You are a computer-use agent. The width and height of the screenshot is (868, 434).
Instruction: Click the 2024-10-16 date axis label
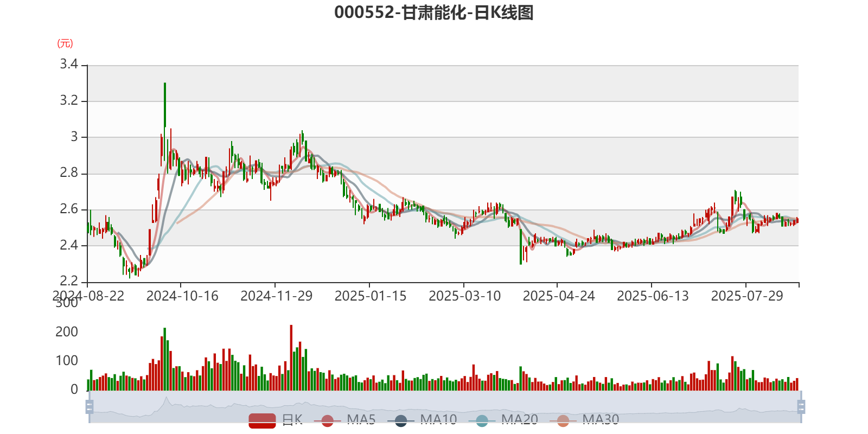tap(182, 296)
